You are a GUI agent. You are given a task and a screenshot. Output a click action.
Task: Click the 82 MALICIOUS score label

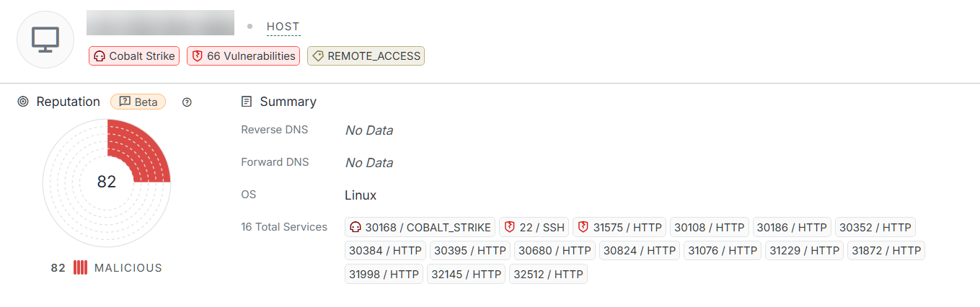(x=107, y=268)
